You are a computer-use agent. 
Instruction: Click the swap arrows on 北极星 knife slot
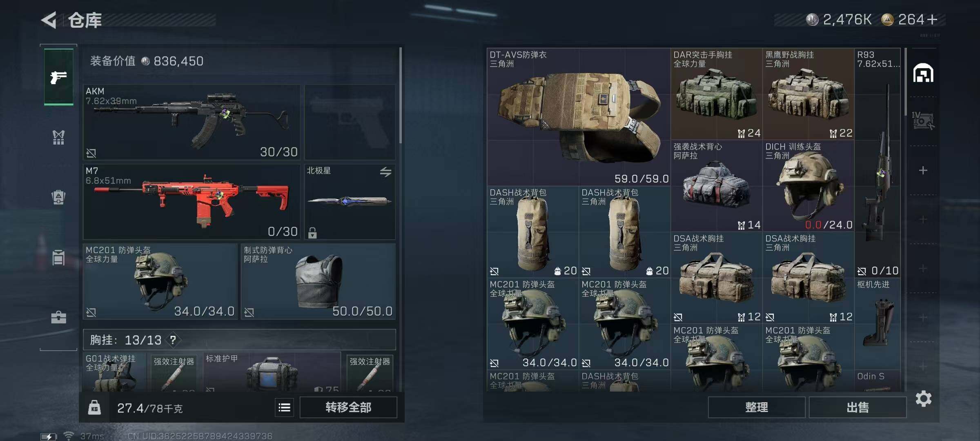(x=385, y=172)
